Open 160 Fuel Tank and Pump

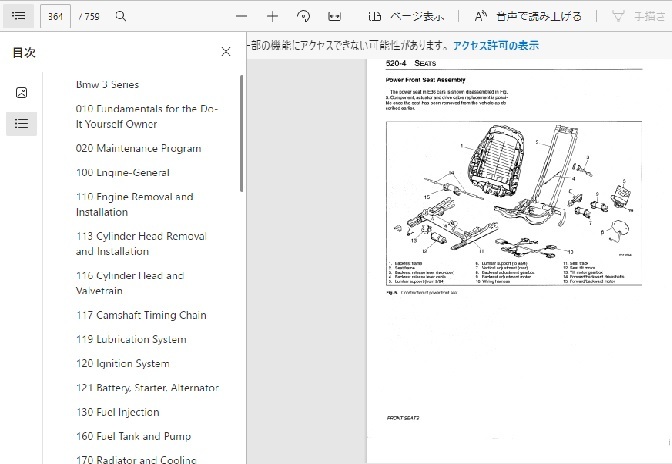pyautogui.click(x=133, y=436)
